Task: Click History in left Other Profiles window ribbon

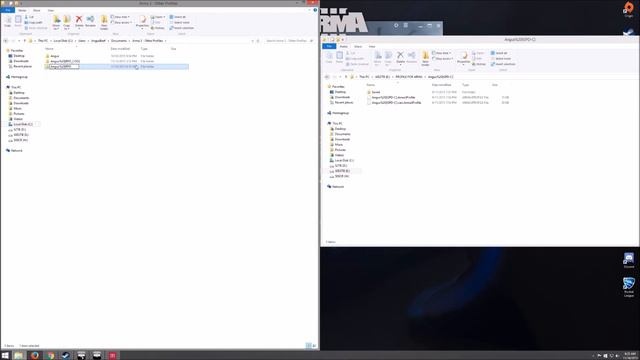Action: [x=158, y=28]
